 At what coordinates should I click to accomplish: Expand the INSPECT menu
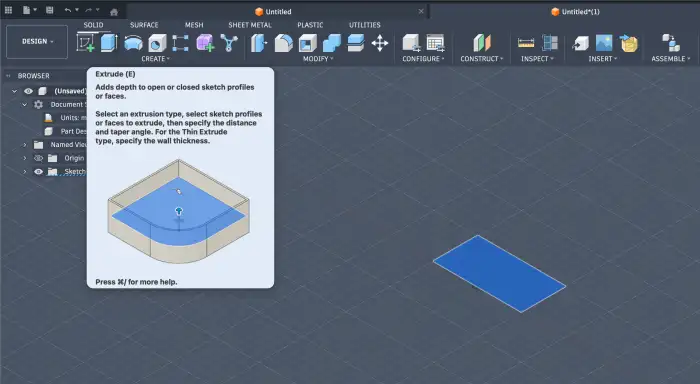pyautogui.click(x=538, y=59)
